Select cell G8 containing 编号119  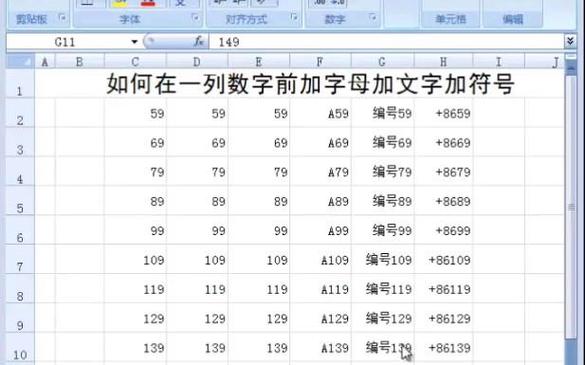coord(382,289)
